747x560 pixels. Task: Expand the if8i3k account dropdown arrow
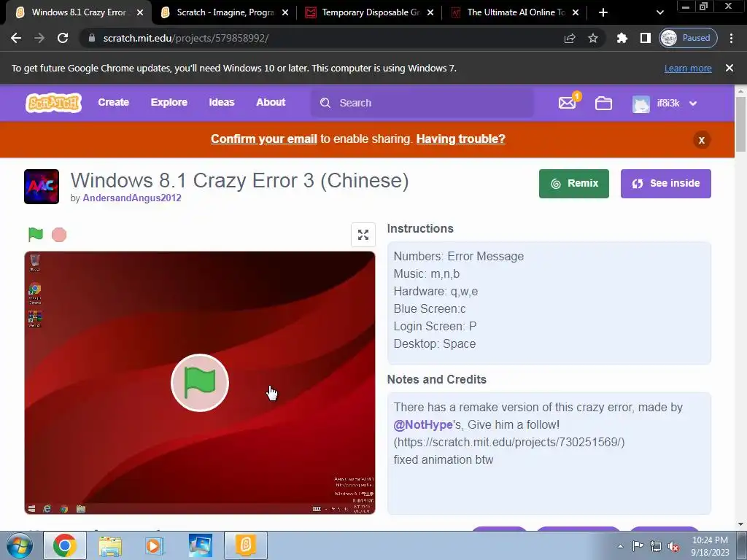693,104
